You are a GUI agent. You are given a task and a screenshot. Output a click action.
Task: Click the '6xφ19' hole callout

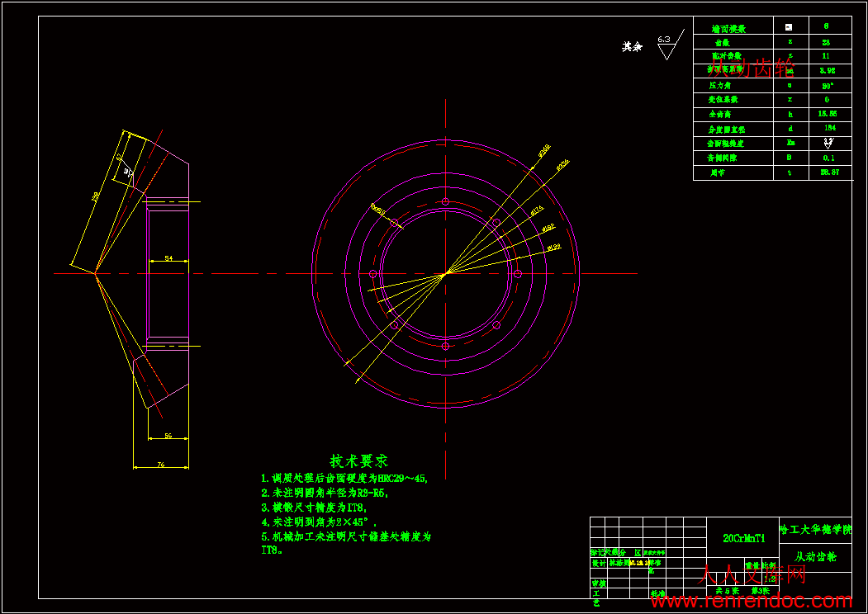[377, 208]
